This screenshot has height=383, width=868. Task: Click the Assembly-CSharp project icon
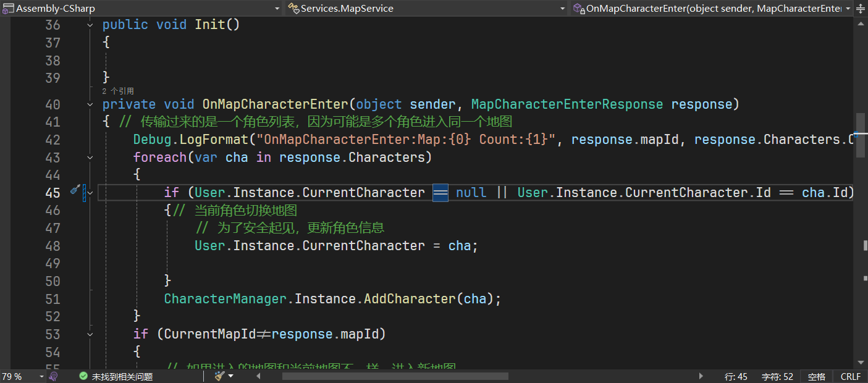click(x=8, y=9)
